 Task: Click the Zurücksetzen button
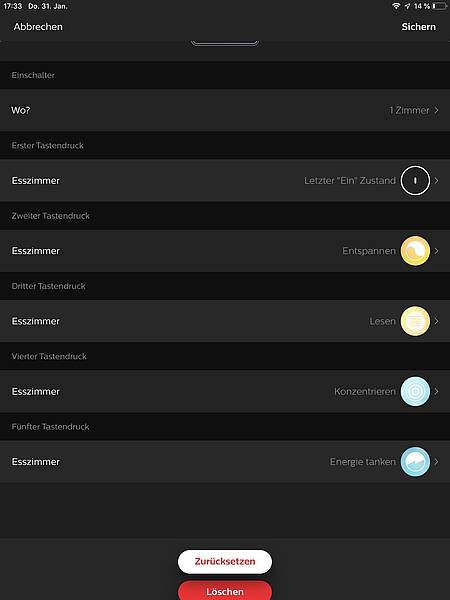(225, 561)
